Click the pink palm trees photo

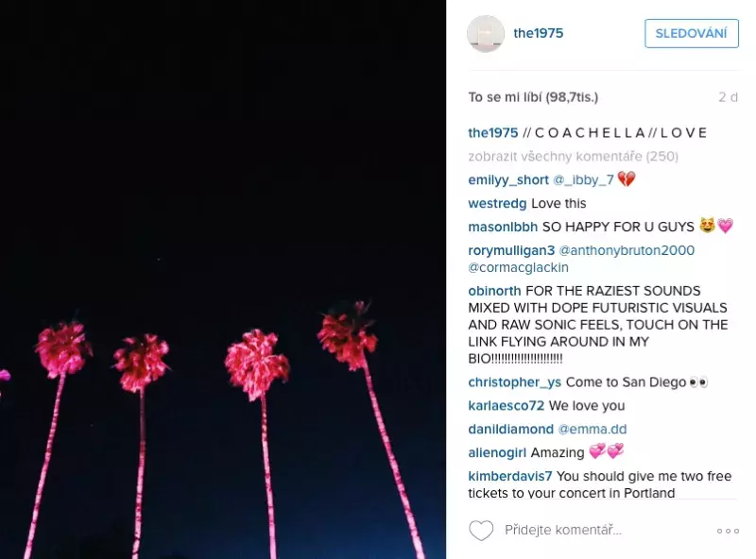pyautogui.click(x=223, y=279)
